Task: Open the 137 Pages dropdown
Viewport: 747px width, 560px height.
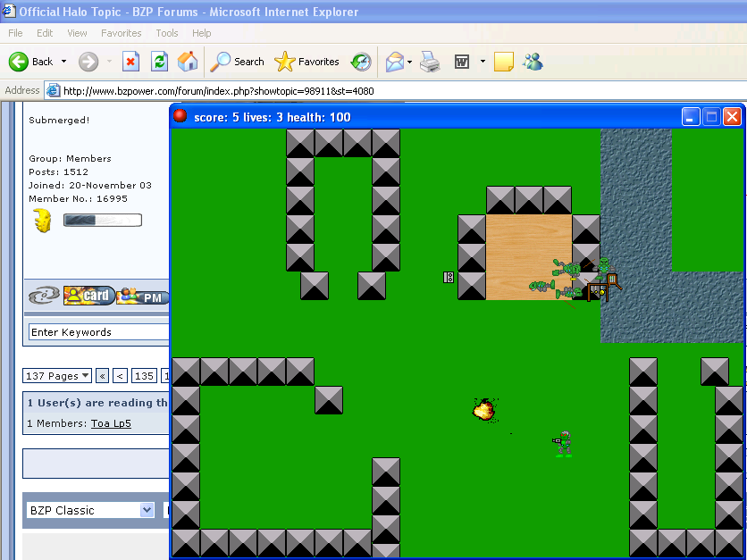Action: [x=56, y=375]
